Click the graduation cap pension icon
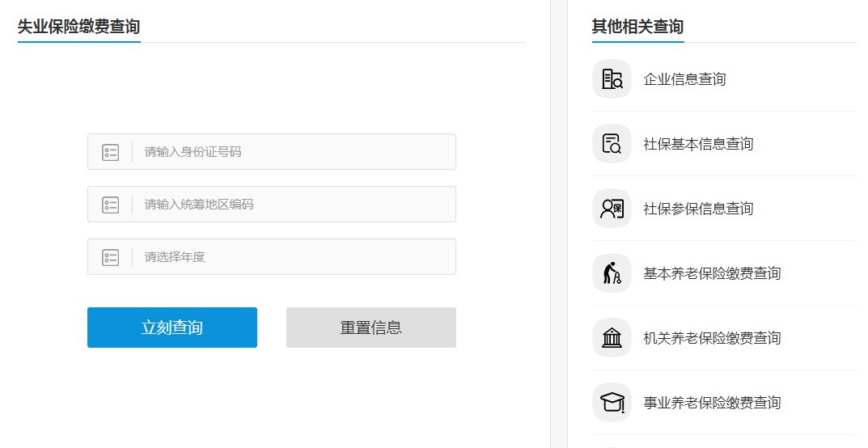 coord(612,402)
